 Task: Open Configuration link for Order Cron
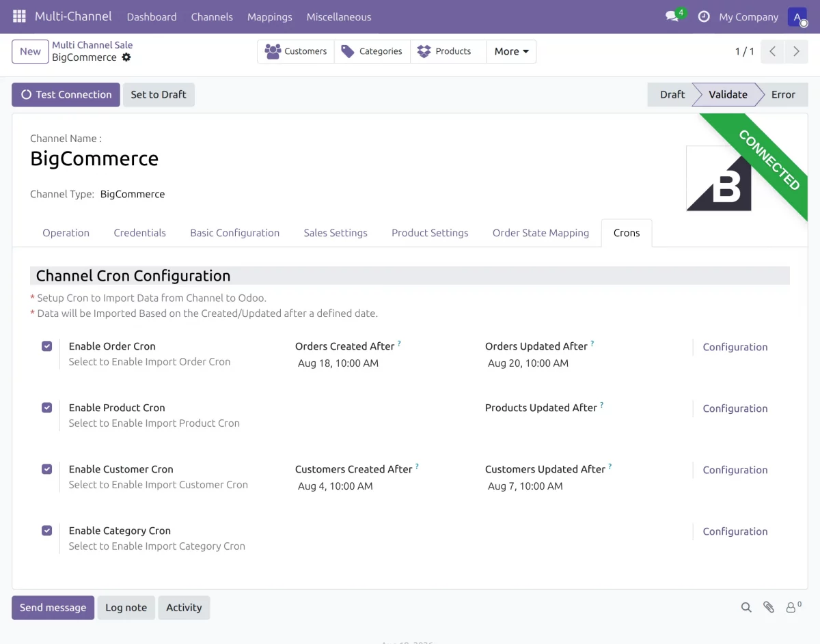(735, 347)
